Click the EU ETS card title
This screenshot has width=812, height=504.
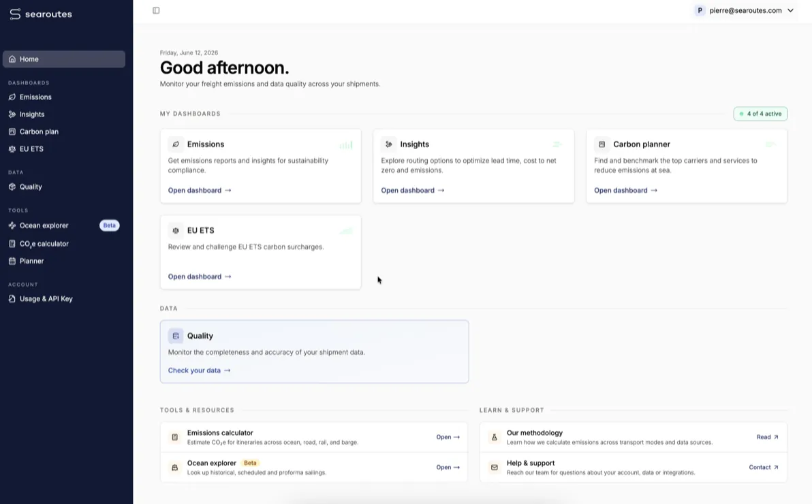click(200, 230)
